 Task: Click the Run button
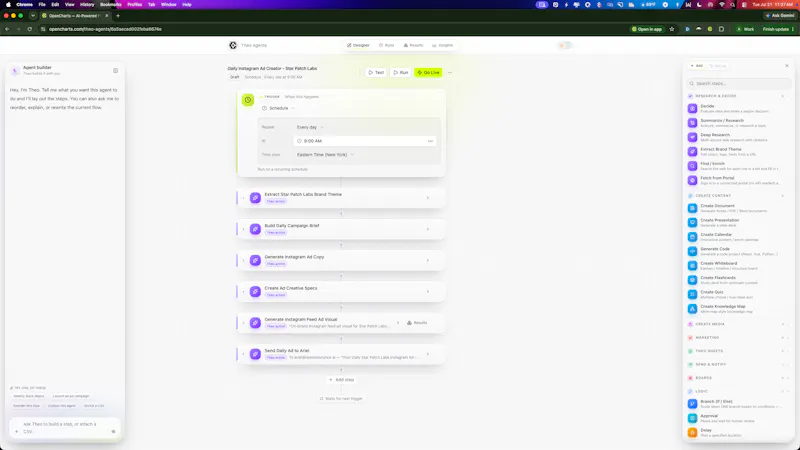click(401, 72)
